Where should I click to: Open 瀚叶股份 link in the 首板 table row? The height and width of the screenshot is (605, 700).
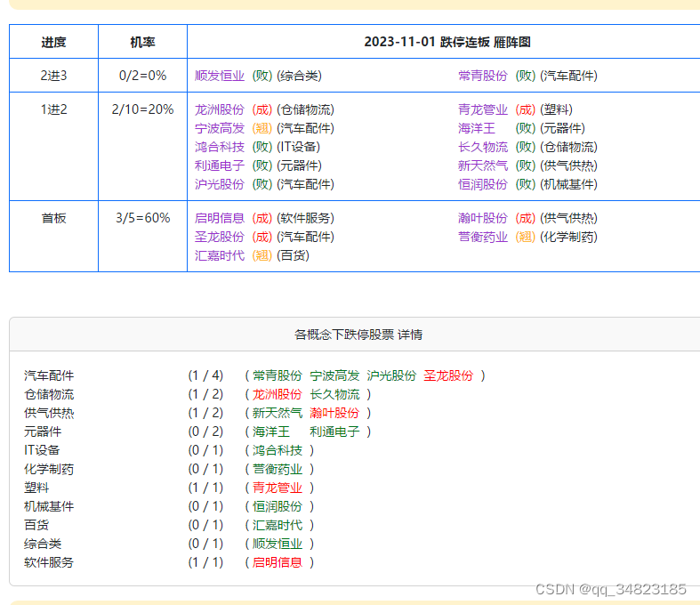[x=483, y=218]
